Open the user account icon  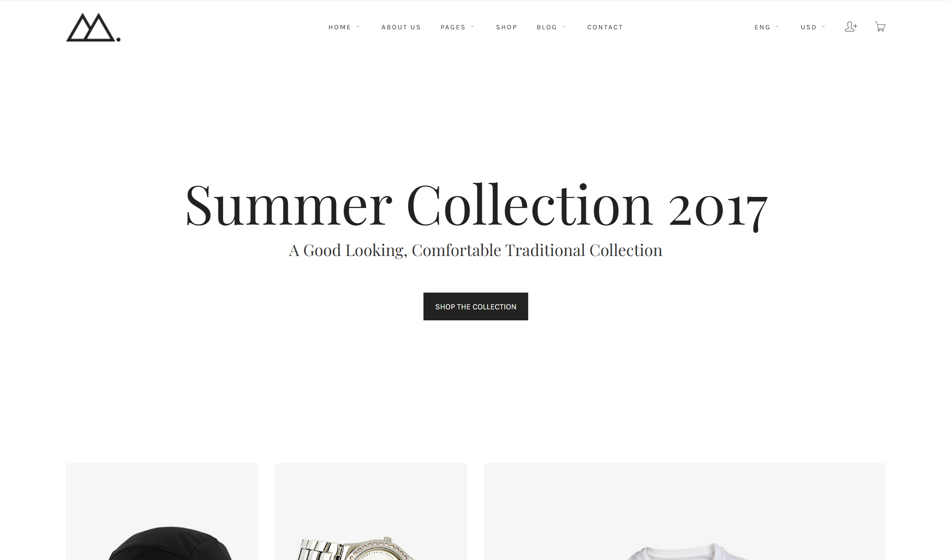point(851,27)
